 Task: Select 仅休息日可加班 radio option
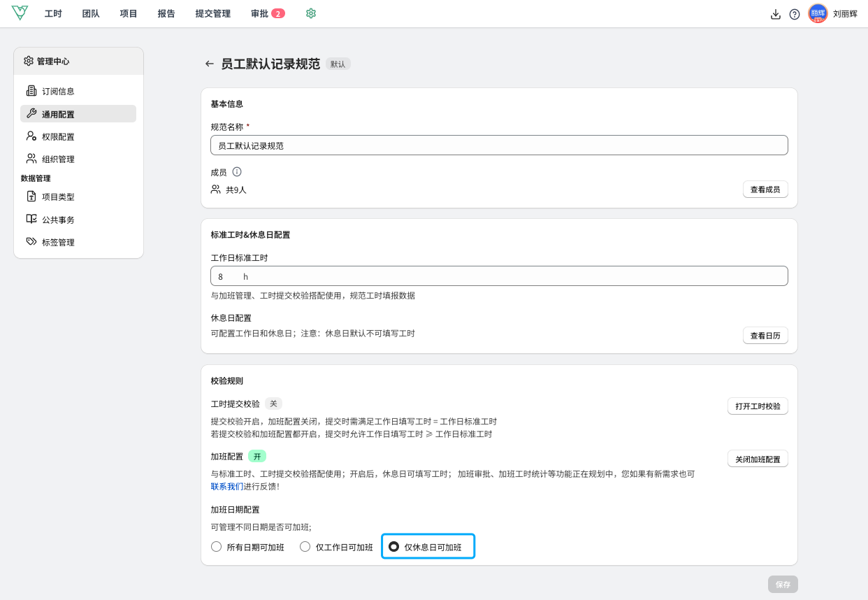pyautogui.click(x=394, y=547)
